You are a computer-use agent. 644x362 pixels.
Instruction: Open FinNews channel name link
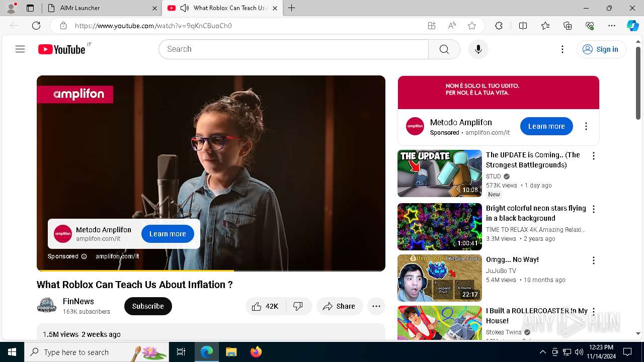[78, 301]
